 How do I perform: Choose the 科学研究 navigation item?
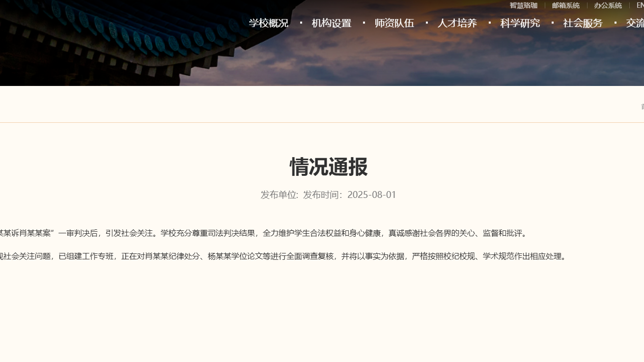(x=520, y=23)
